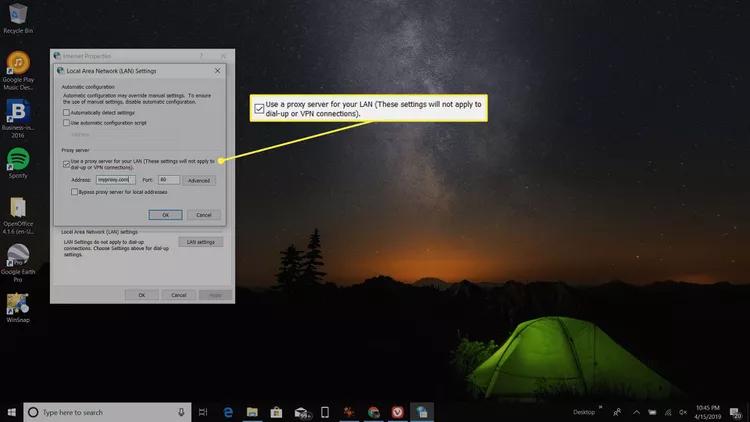Image resolution: width=750 pixels, height=422 pixels.
Task: Click OK in the LAN Settings dialog
Action: pyautogui.click(x=165, y=215)
